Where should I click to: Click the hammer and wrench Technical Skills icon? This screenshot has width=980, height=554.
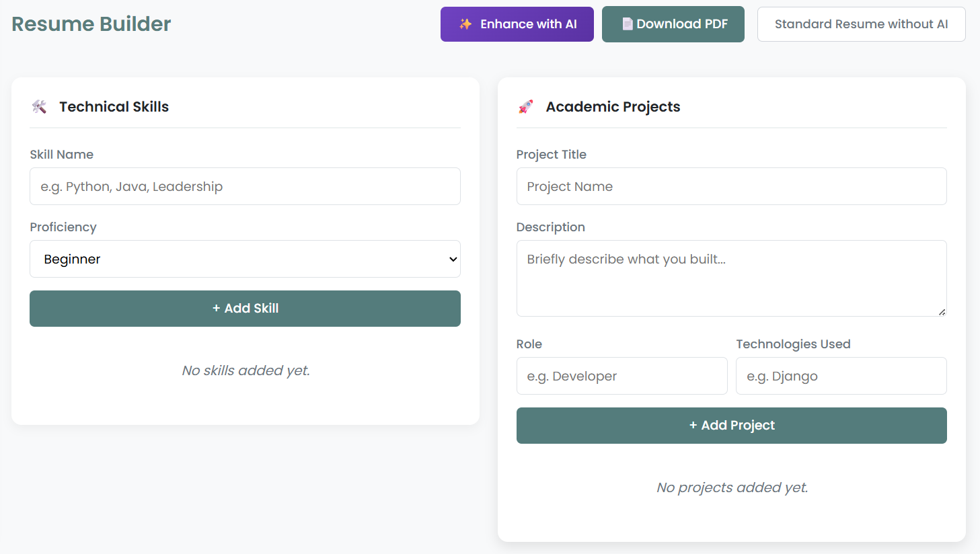pos(40,107)
